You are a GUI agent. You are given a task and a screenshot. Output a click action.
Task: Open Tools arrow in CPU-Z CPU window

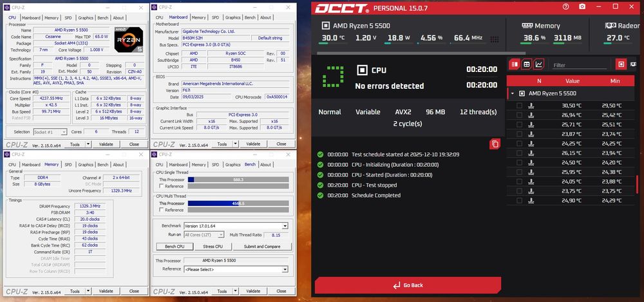(88, 144)
